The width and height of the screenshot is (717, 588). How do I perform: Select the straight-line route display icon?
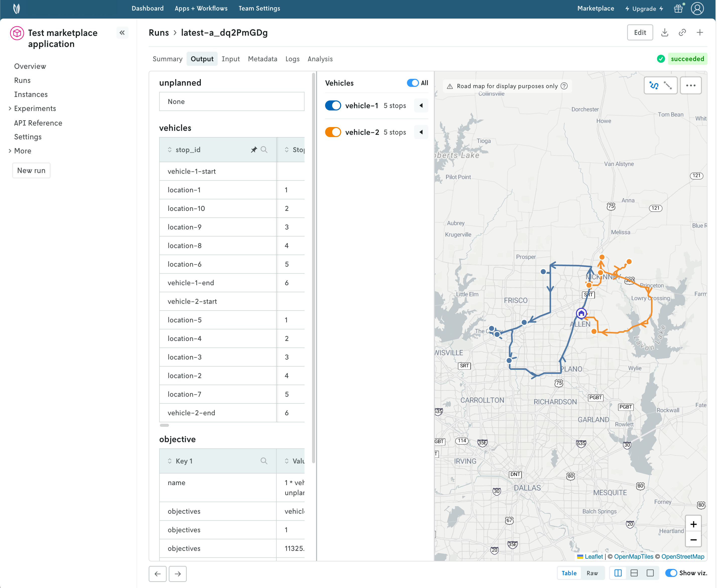point(668,85)
